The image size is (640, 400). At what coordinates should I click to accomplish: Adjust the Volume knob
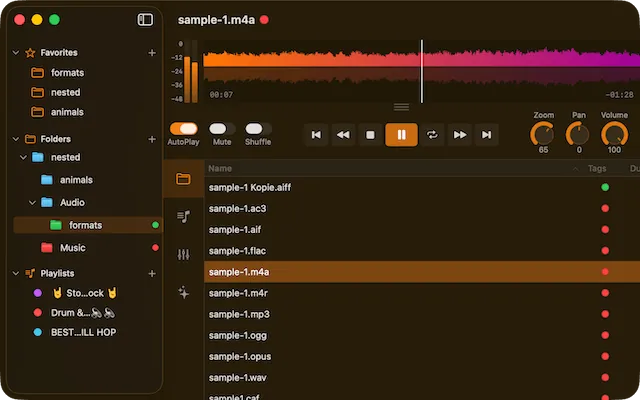[614, 134]
